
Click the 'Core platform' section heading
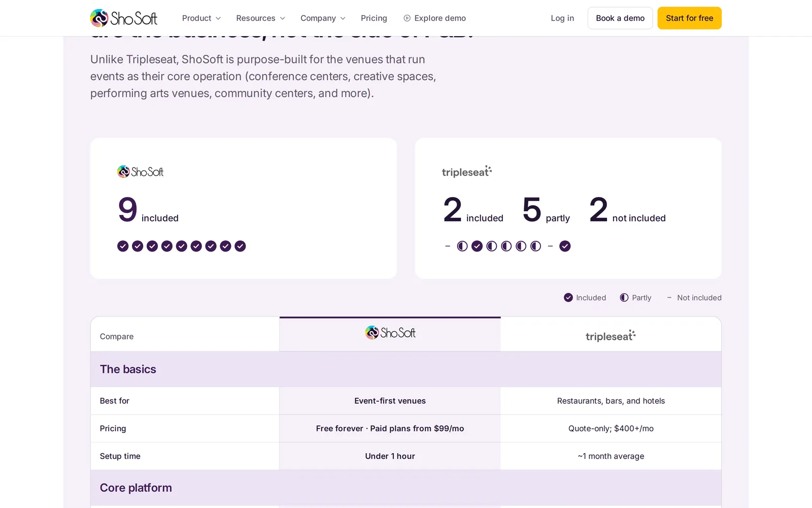pos(136,488)
